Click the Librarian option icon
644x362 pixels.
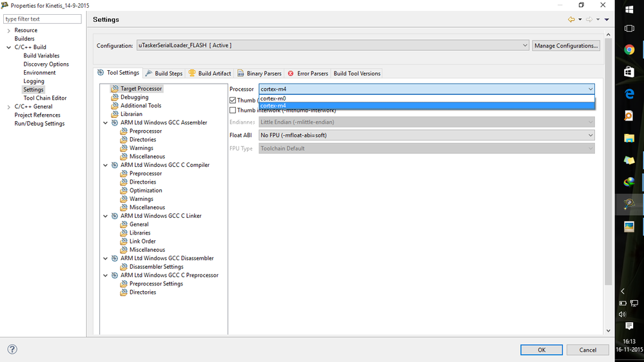[x=115, y=114]
